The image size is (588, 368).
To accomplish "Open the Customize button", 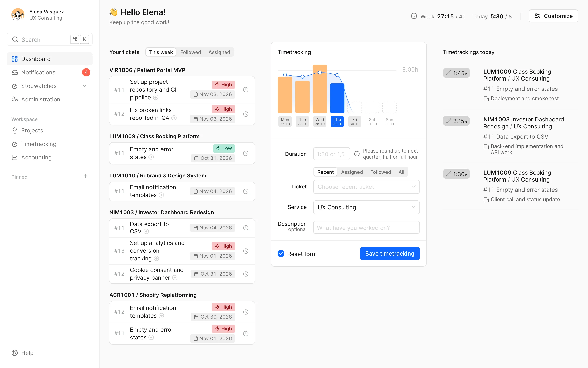I will click(x=553, y=16).
